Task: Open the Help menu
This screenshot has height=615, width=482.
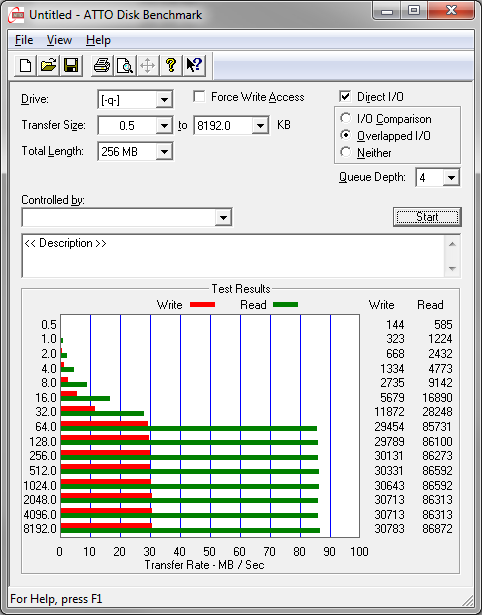Action: pos(98,40)
